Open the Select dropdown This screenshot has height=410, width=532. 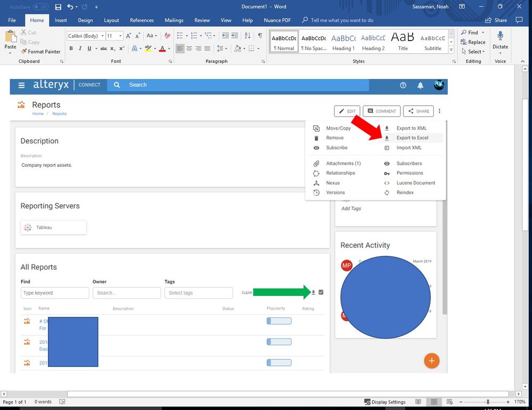coord(474,52)
